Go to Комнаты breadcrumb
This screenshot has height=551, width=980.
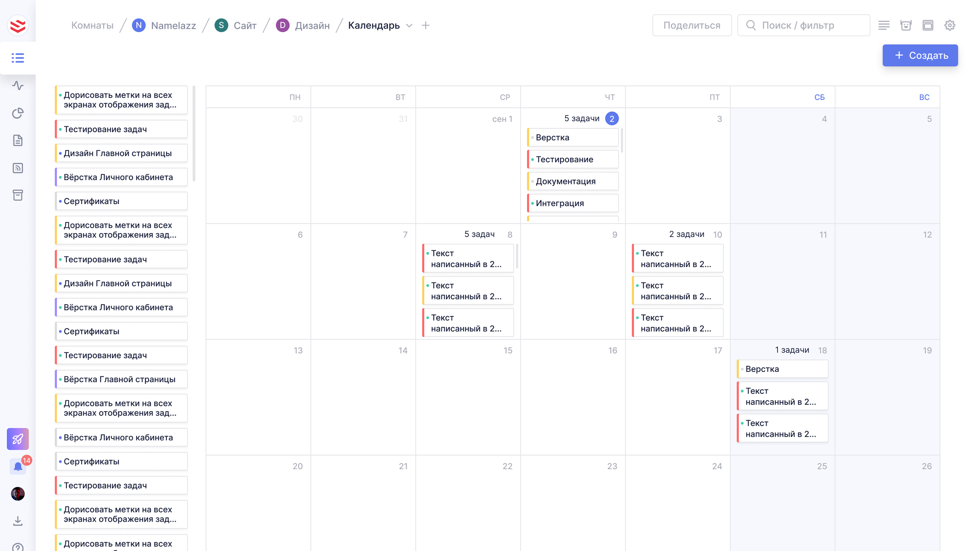(92, 25)
